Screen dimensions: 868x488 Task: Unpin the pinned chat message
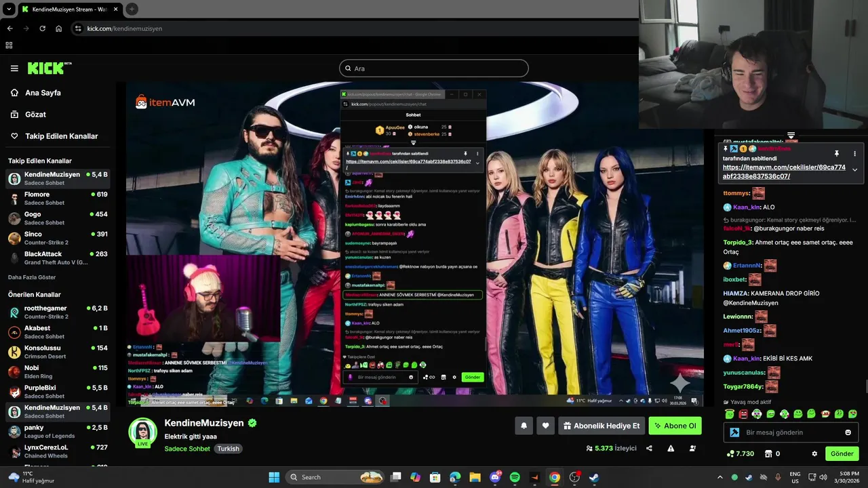pos(837,154)
